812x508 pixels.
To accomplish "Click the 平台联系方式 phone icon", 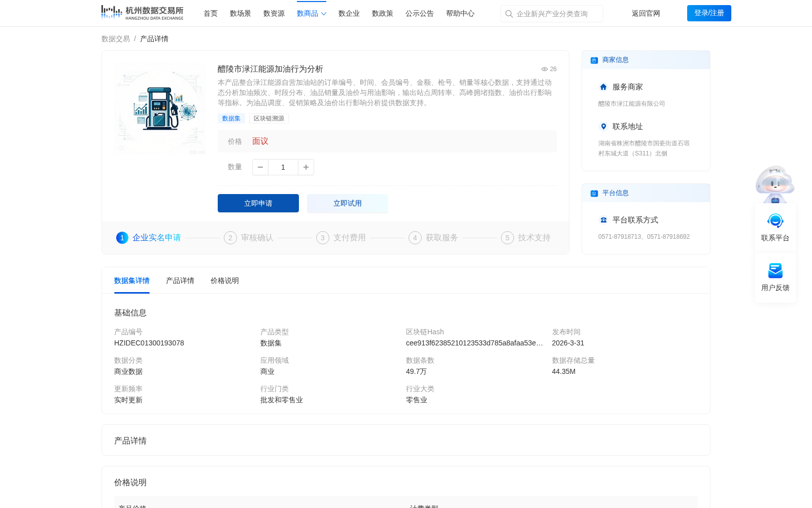I will (x=603, y=220).
